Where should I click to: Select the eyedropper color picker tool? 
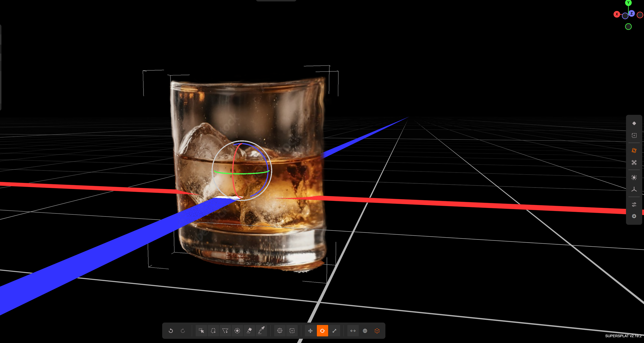(x=261, y=331)
